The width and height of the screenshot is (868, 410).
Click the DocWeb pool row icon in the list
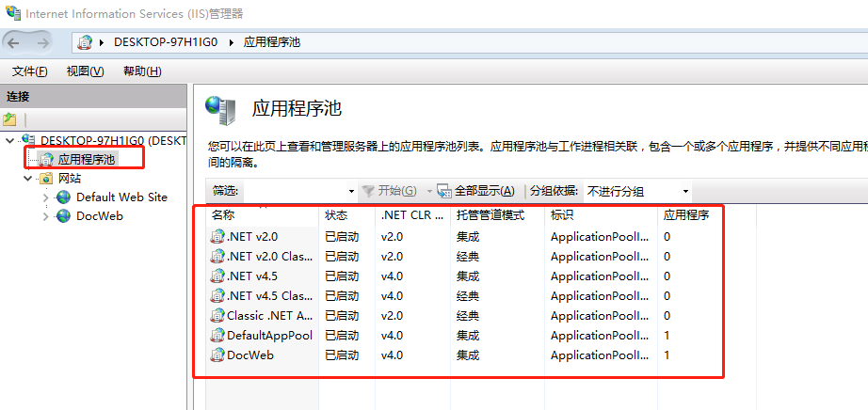pyautogui.click(x=217, y=355)
